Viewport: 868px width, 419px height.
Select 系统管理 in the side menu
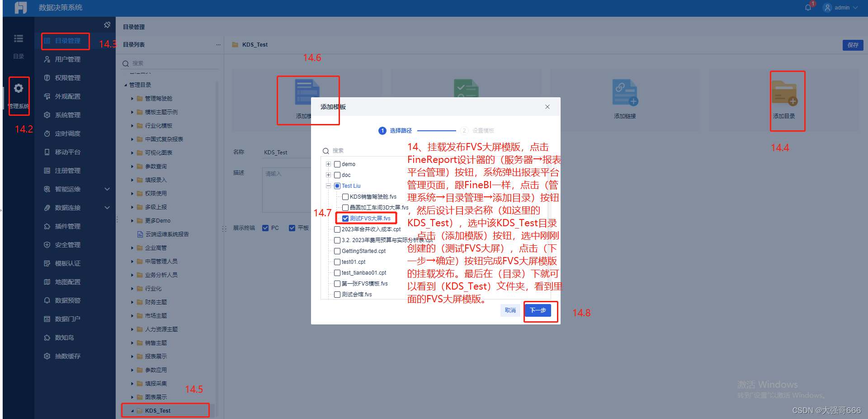[68, 115]
